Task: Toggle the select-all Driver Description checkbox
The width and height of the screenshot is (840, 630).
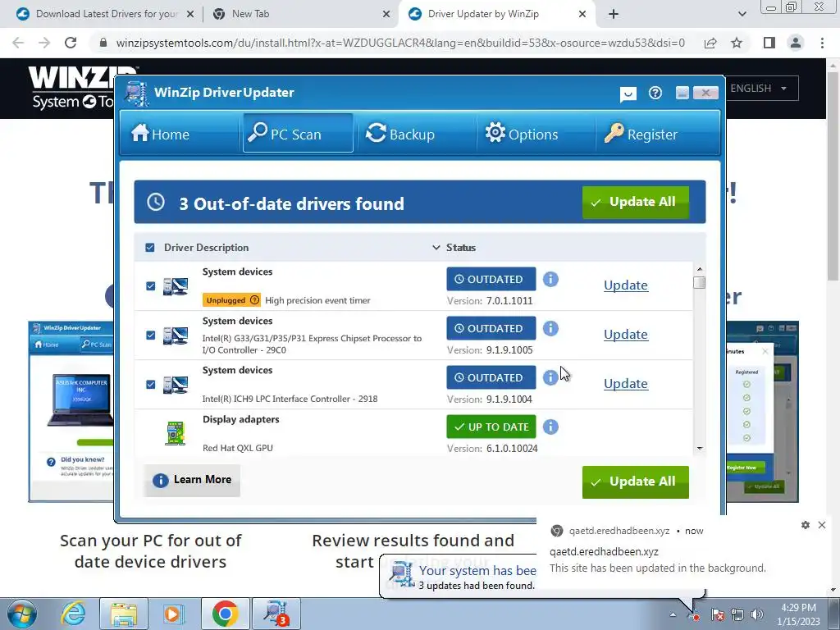Action: [150, 248]
